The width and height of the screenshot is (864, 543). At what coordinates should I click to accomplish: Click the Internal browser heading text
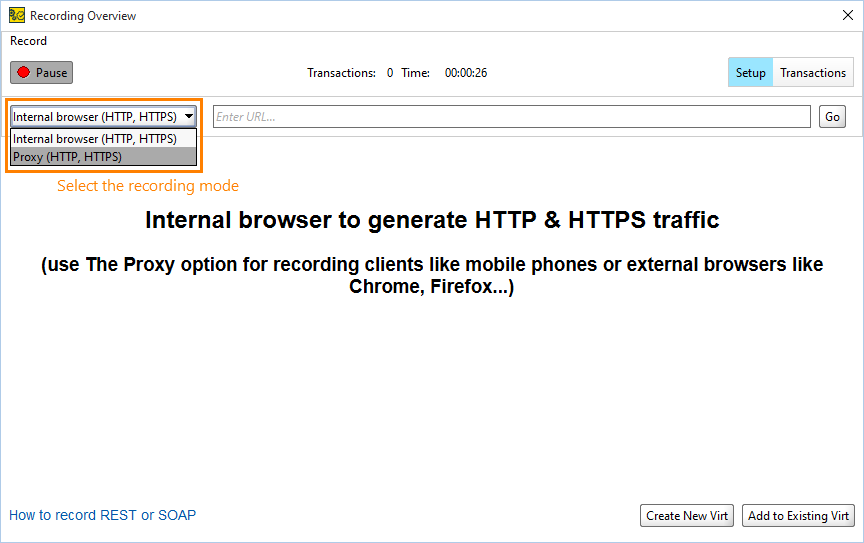tap(432, 220)
